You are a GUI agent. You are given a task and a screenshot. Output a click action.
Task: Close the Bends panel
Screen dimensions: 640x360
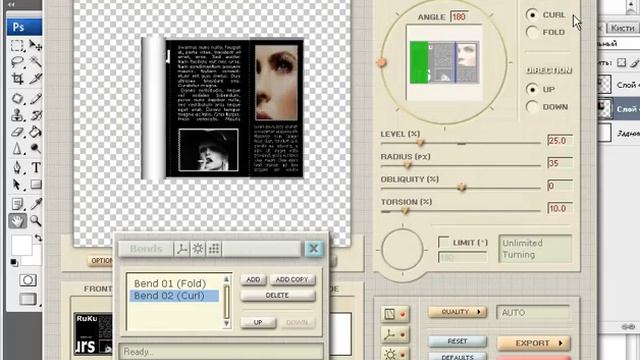[313, 249]
